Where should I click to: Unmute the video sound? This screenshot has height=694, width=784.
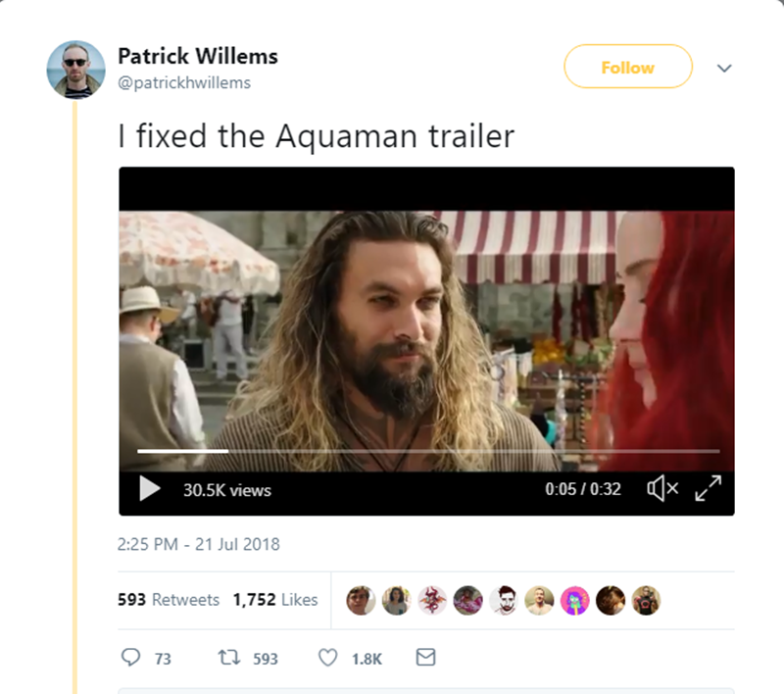tap(663, 488)
